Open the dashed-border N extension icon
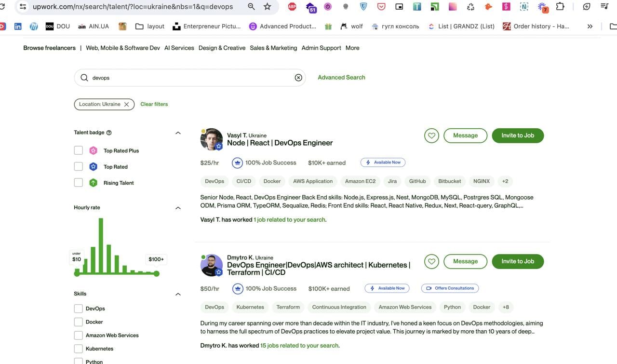This screenshot has width=617, height=364. [x=524, y=7]
